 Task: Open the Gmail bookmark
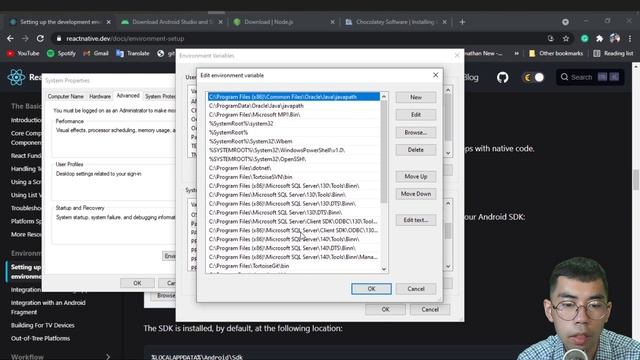click(96, 53)
